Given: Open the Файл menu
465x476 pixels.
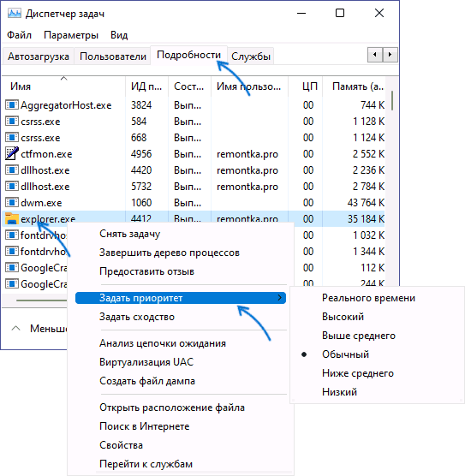Looking at the screenshot, I should 19,35.
